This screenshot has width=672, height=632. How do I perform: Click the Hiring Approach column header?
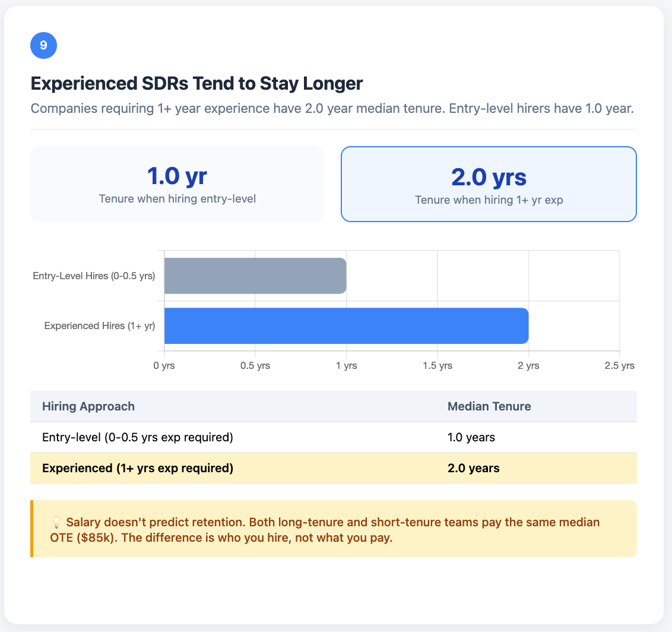coord(88,406)
